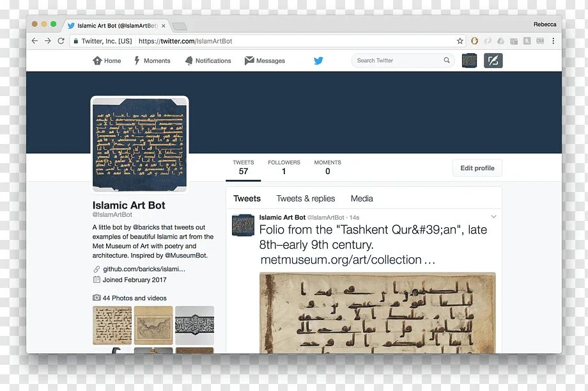Compose a new tweet with the quill button

pos(493,60)
